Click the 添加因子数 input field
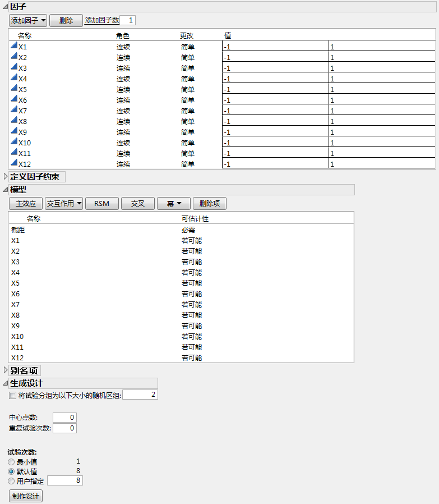 (x=127, y=20)
